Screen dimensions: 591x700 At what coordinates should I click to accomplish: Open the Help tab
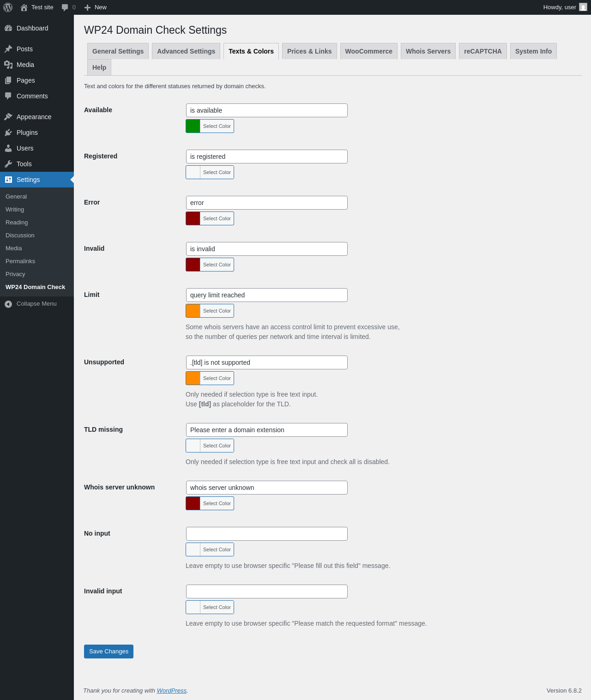tap(99, 67)
